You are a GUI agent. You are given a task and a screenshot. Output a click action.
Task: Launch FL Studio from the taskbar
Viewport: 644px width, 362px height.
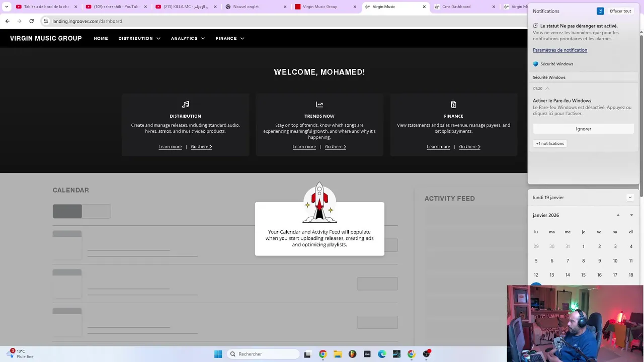[x=352, y=354]
